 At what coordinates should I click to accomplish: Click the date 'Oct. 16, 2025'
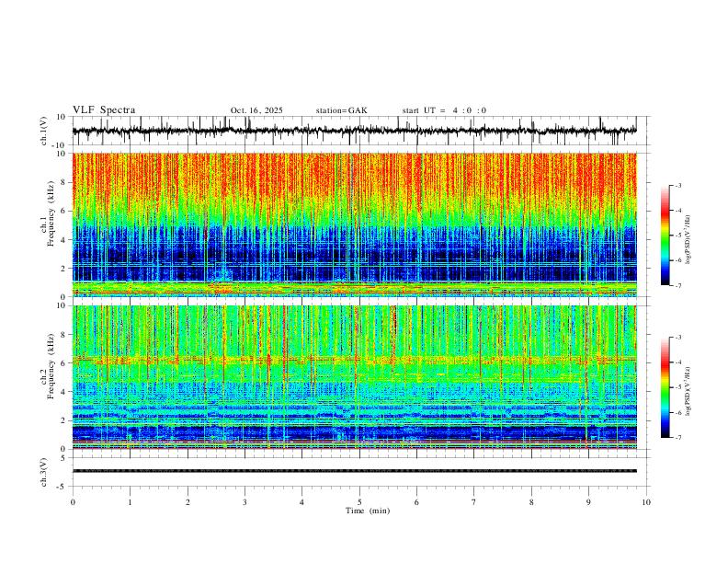pos(256,110)
